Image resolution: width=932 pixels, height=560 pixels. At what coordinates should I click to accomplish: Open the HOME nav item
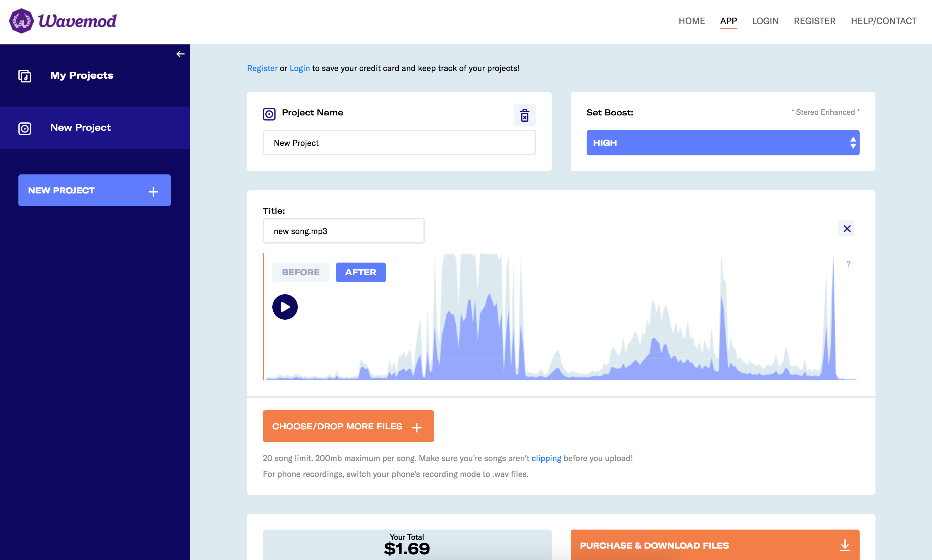(x=691, y=21)
